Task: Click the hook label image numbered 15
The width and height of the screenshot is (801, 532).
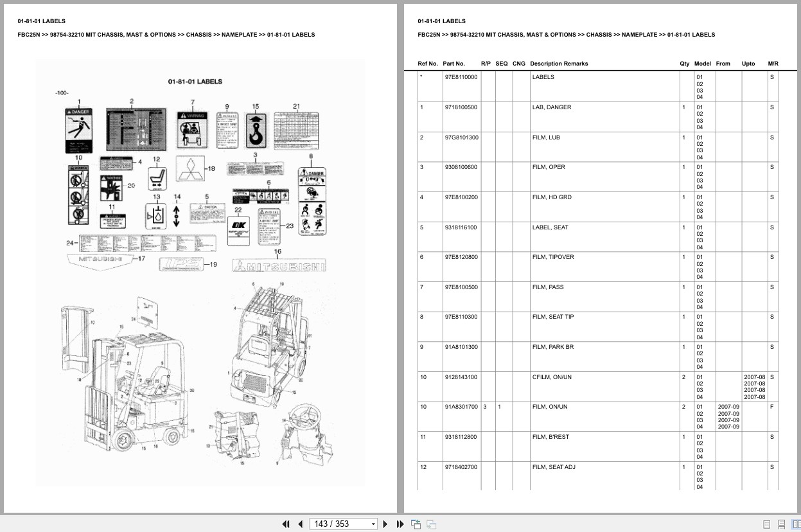Action: pyautogui.click(x=256, y=131)
